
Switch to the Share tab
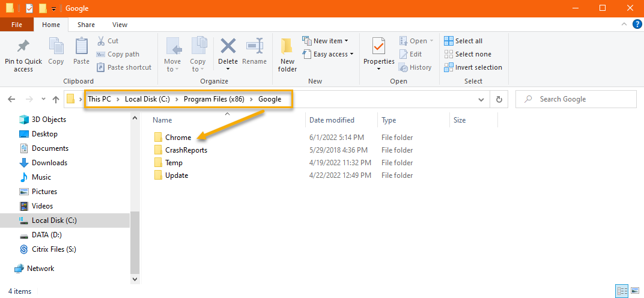87,25
